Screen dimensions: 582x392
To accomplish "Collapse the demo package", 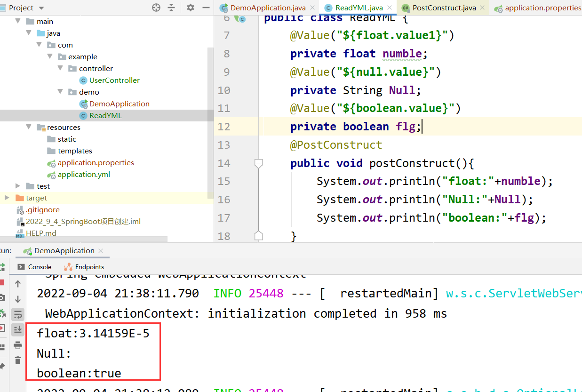I will (60, 92).
